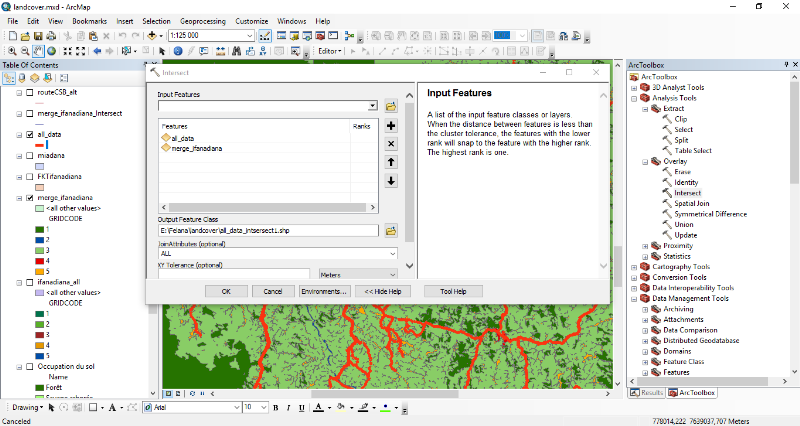Image resolution: width=800 pixels, height=426 pixels.
Task: Open the map scale dropdown 1:125 000
Action: (249, 35)
